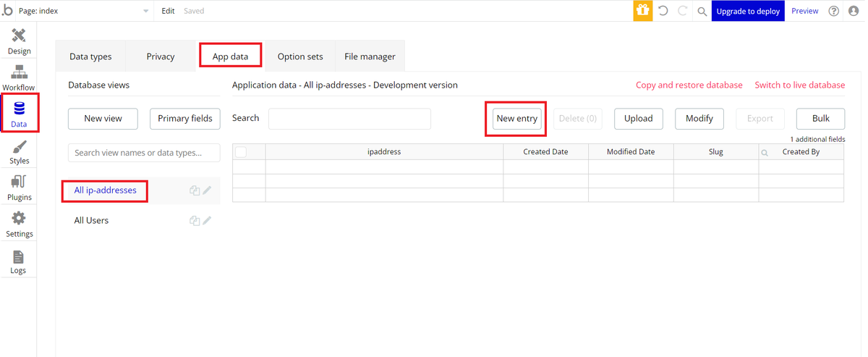Click the Saved status text
Screen dimensions: 868x357
194,11
